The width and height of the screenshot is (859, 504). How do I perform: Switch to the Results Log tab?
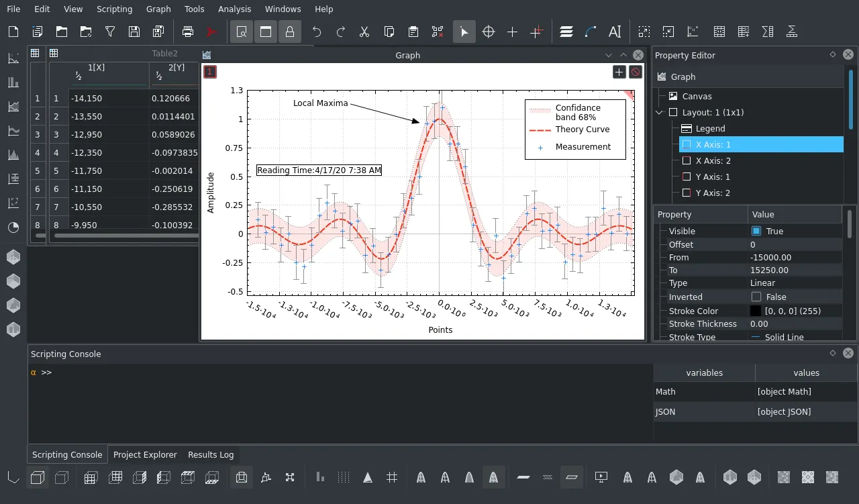[x=211, y=454]
